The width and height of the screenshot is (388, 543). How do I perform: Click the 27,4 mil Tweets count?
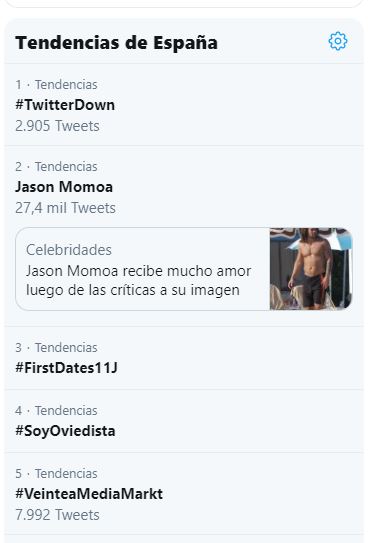(65, 208)
